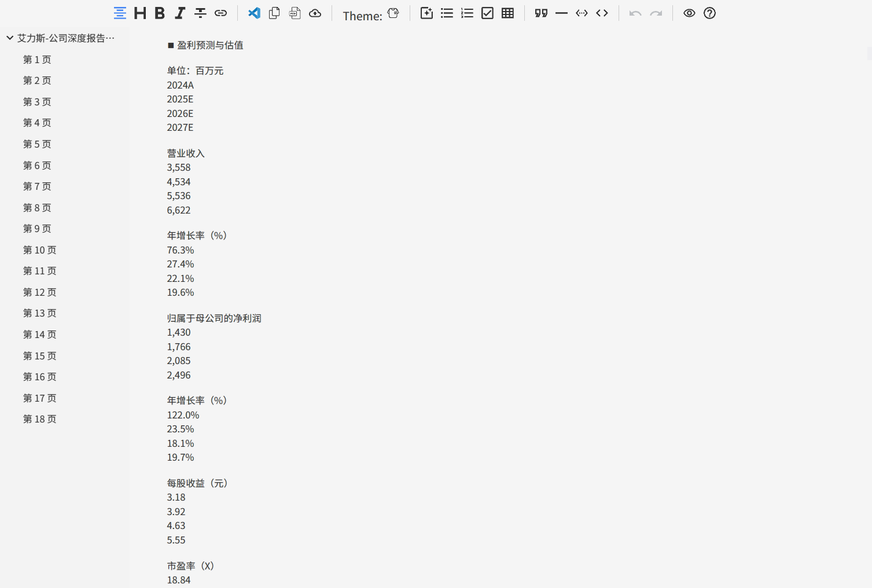Open in VS Code icon
Viewport: 872px width, 588px height.
(254, 13)
